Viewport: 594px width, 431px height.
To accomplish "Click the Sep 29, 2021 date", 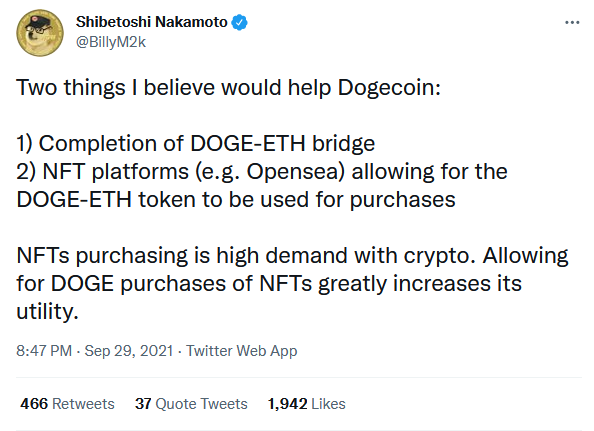I will coord(129,351).
